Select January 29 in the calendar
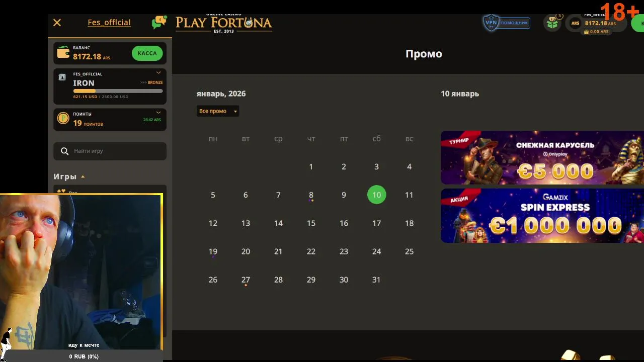 tap(311, 280)
